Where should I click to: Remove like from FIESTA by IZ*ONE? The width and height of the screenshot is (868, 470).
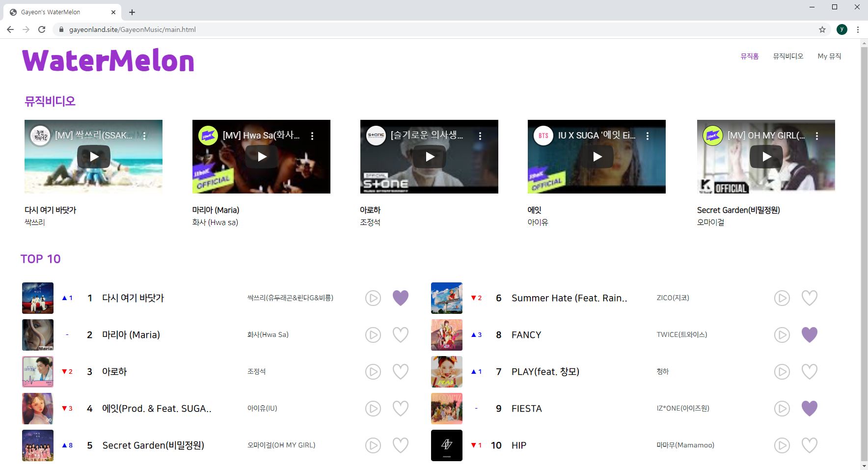(809, 409)
